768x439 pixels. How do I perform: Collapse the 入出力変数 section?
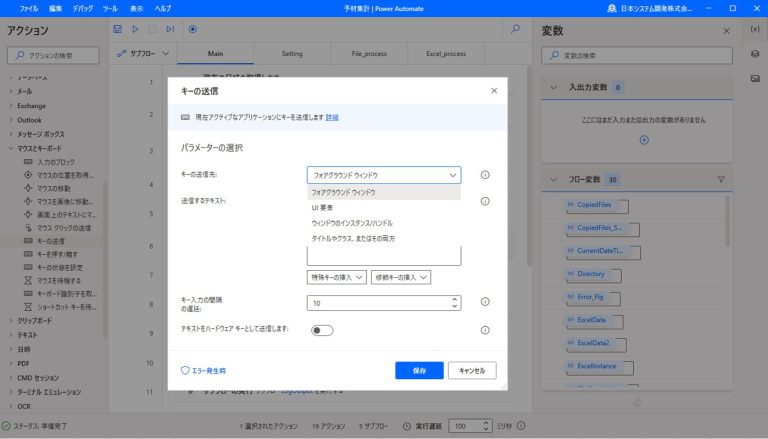click(553, 87)
